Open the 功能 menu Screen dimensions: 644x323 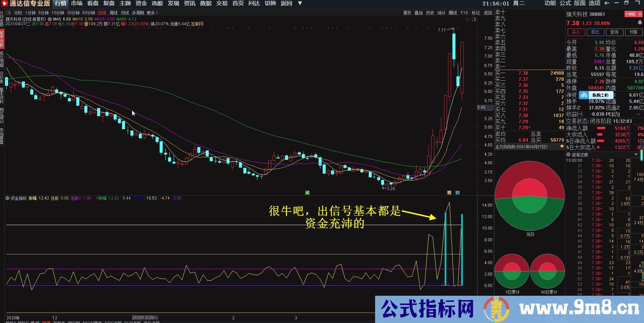[550, 3]
